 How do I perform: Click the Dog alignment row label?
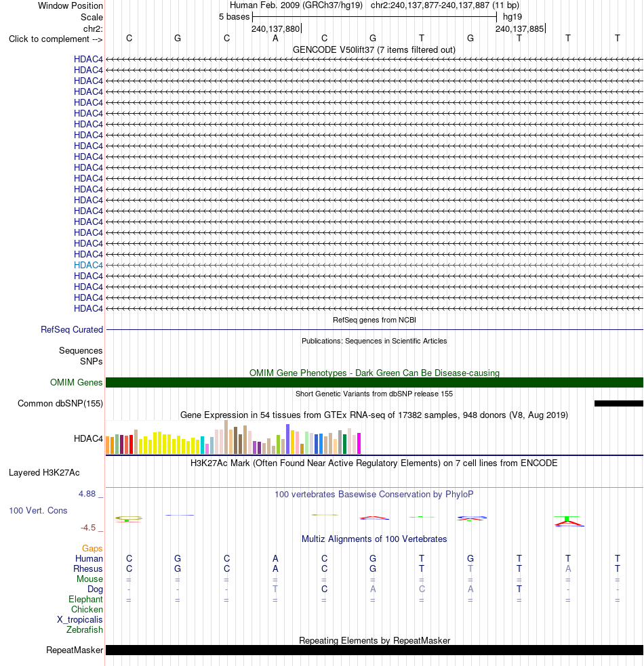pos(95,589)
